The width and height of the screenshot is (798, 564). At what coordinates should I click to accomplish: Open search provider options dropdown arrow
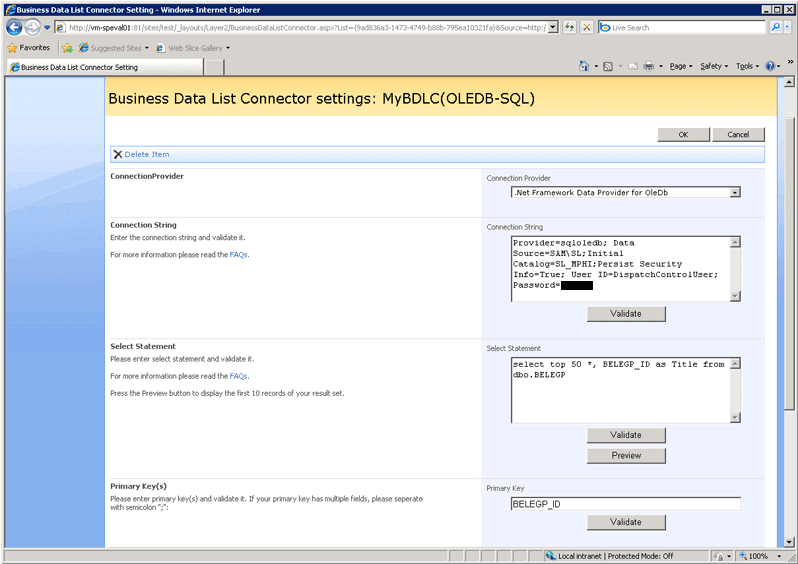click(787, 27)
